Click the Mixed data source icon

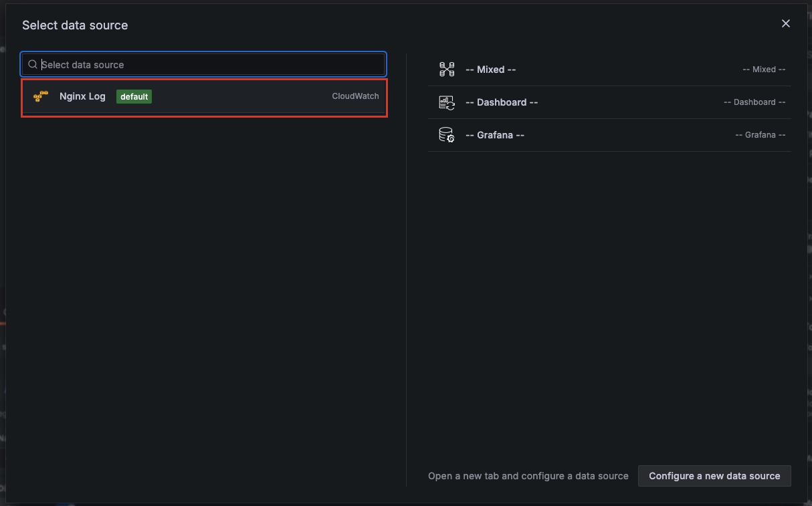coord(447,69)
